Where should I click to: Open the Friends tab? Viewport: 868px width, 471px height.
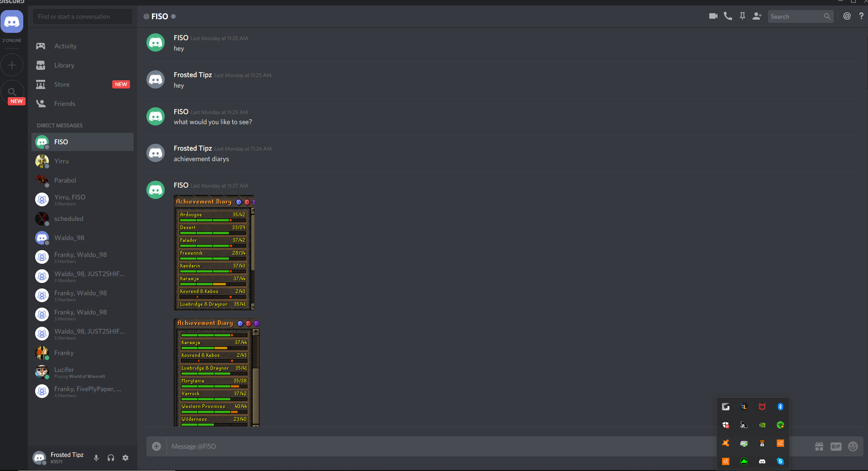coord(83,104)
